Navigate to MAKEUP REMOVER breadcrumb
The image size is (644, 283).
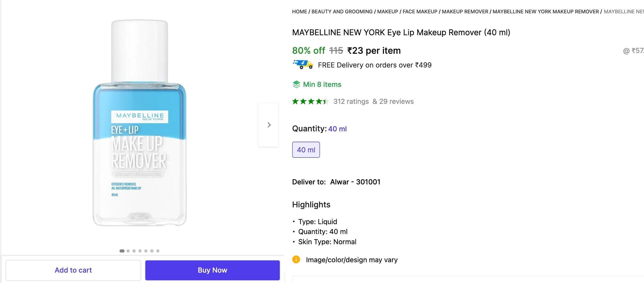465,12
